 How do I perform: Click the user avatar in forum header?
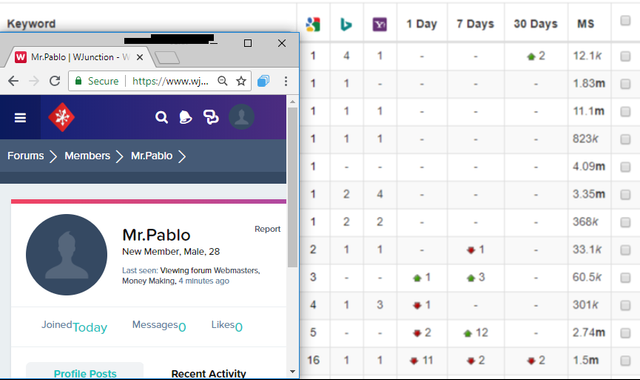(x=241, y=117)
